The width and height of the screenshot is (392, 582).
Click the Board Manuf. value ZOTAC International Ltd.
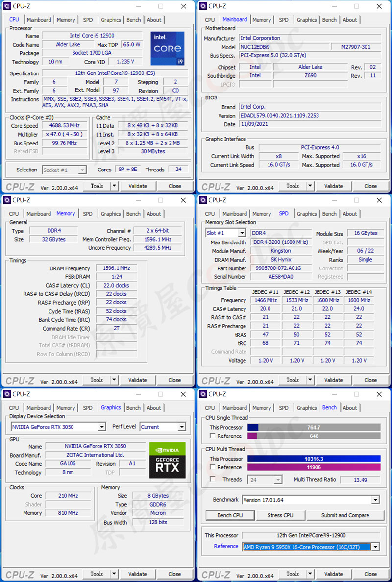click(x=96, y=455)
